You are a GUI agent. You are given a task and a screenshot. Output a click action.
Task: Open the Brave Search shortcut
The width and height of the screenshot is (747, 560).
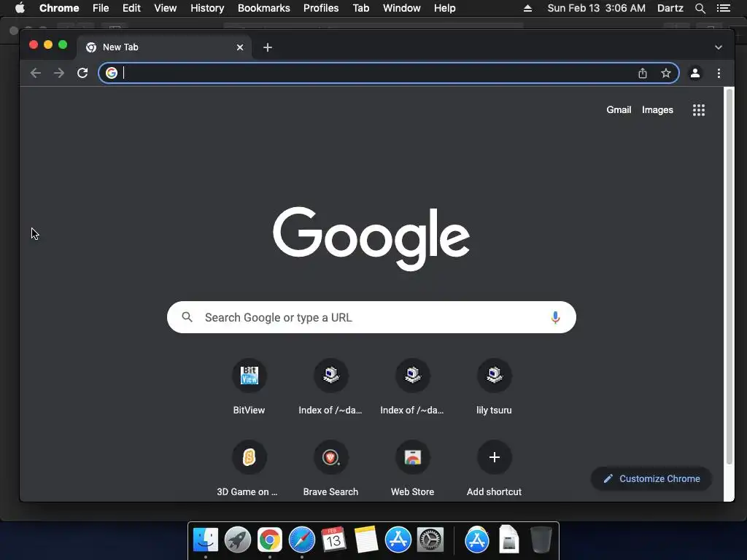(x=330, y=457)
